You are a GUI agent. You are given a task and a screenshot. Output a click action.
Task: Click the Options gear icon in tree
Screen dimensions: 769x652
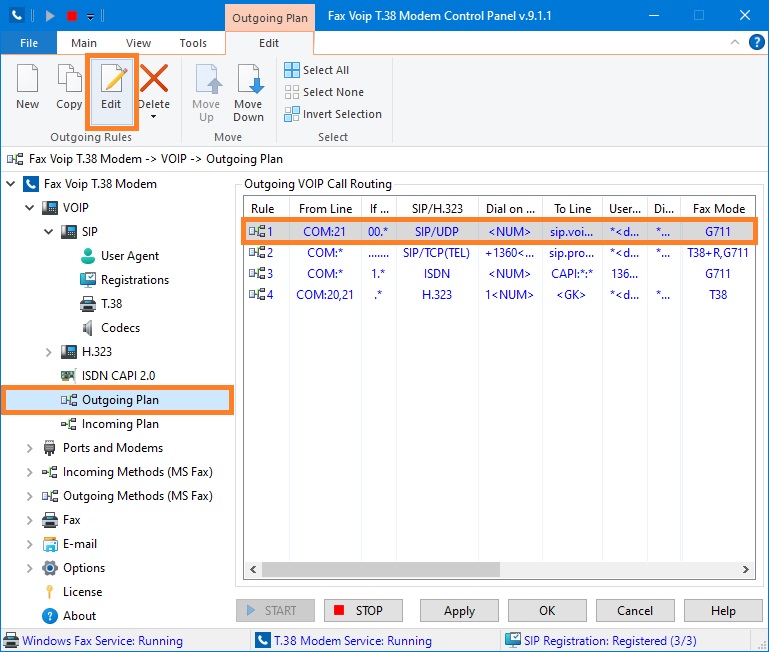[50, 568]
